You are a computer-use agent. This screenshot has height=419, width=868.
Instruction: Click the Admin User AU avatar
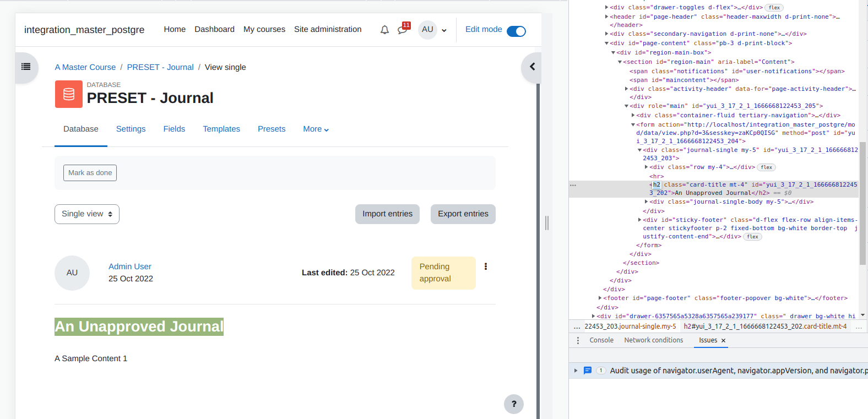pos(72,273)
